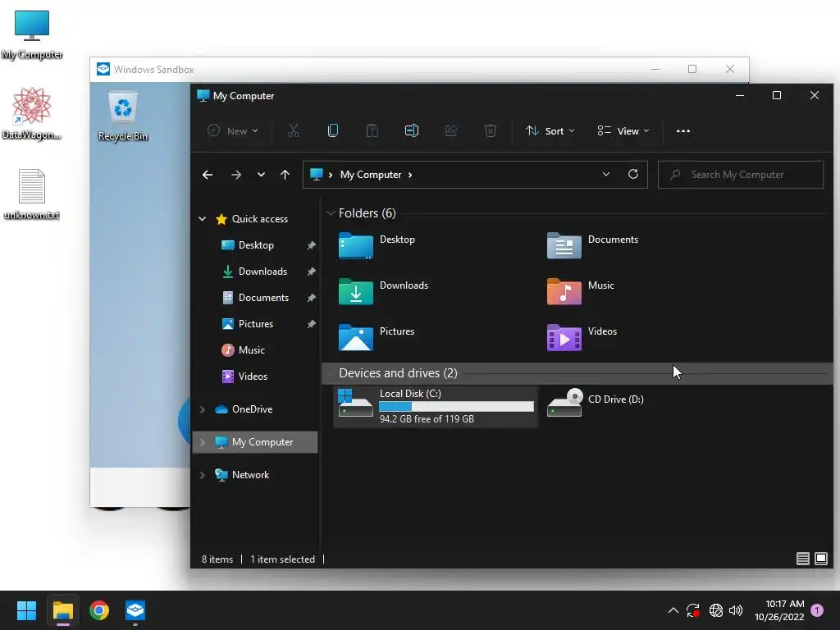Select My Computer icon on the desktop
This screenshot has width=840, height=630.
point(32,34)
